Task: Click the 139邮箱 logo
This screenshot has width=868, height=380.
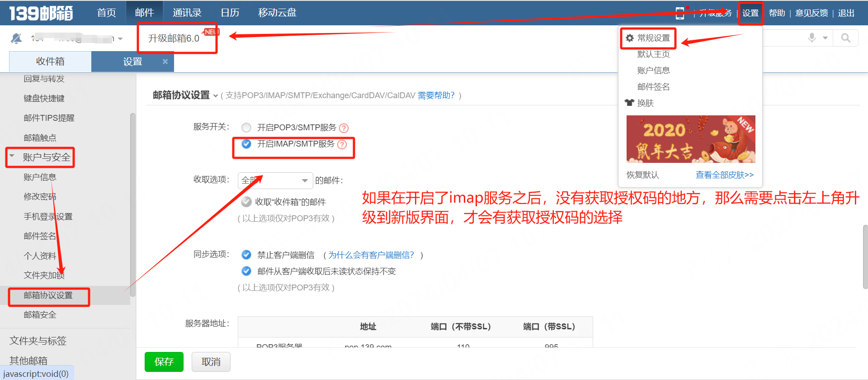Action: [41, 13]
